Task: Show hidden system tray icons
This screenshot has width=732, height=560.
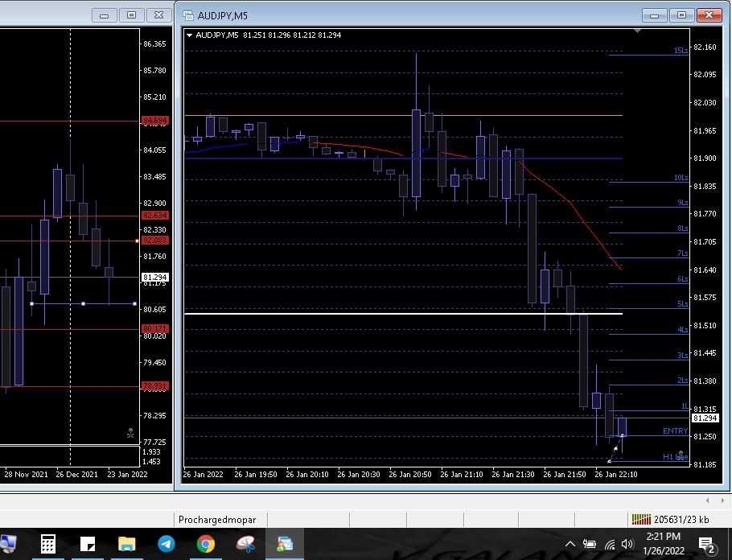Action: 570,544
